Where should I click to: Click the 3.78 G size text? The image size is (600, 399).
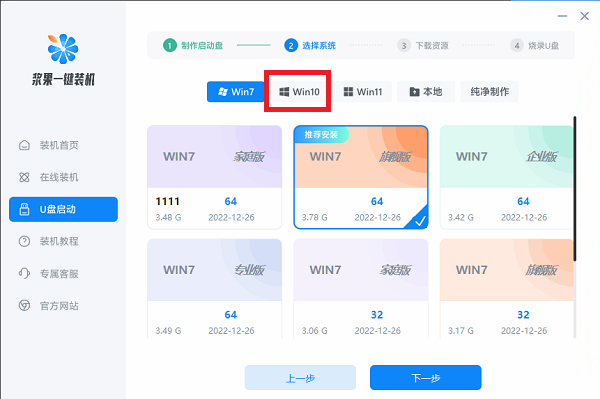pyautogui.click(x=315, y=217)
